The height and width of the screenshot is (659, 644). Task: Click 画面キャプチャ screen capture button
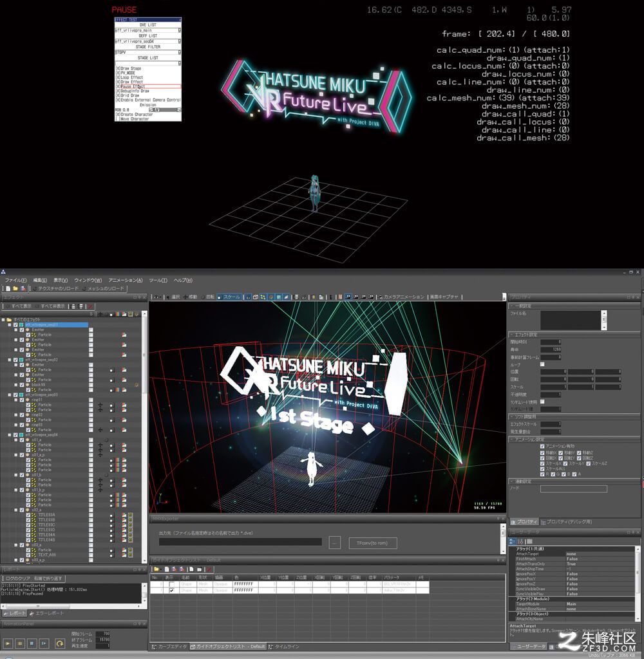(x=444, y=297)
